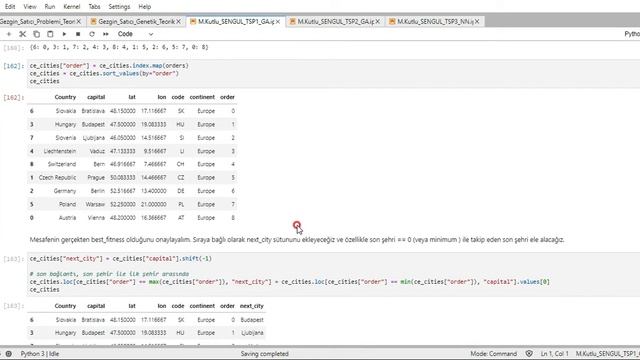Viewport: 640px width, 360px height.
Task: Open the Help menu
Action: click(x=144, y=7)
